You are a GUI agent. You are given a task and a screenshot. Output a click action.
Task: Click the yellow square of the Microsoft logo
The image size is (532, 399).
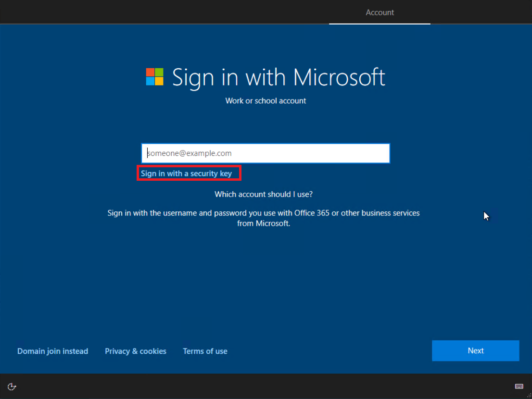159,81
